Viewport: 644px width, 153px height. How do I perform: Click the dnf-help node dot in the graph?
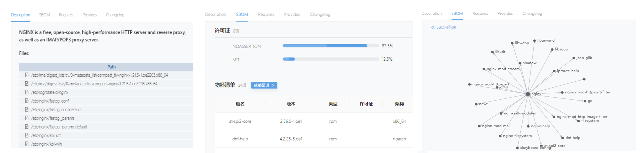tap(563, 138)
